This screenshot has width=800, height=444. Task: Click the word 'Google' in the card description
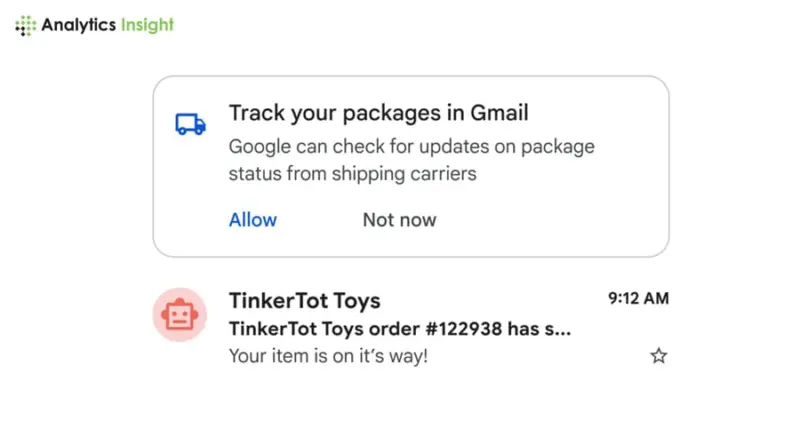(x=259, y=147)
